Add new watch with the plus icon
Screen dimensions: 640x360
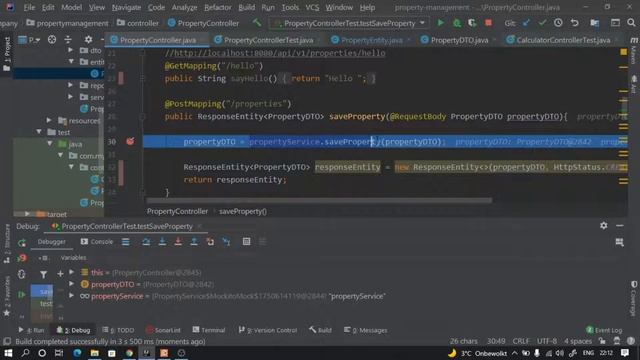tap(60, 274)
